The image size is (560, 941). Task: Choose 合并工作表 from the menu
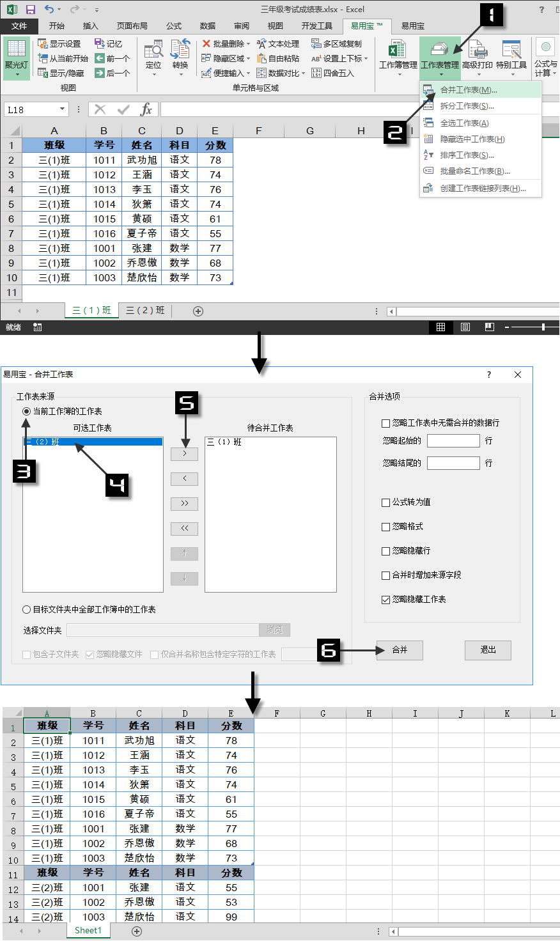pos(481,90)
